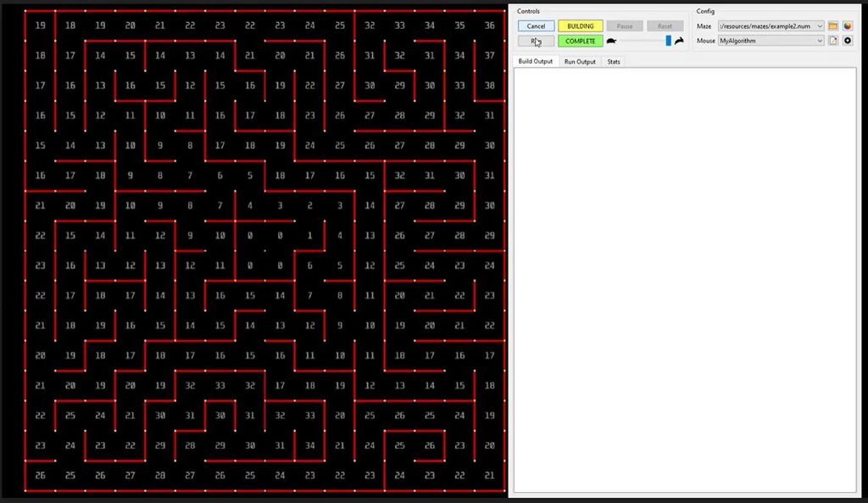The image size is (868, 503).
Task: Click the Maze field label
Action: [x=704, y=26]
